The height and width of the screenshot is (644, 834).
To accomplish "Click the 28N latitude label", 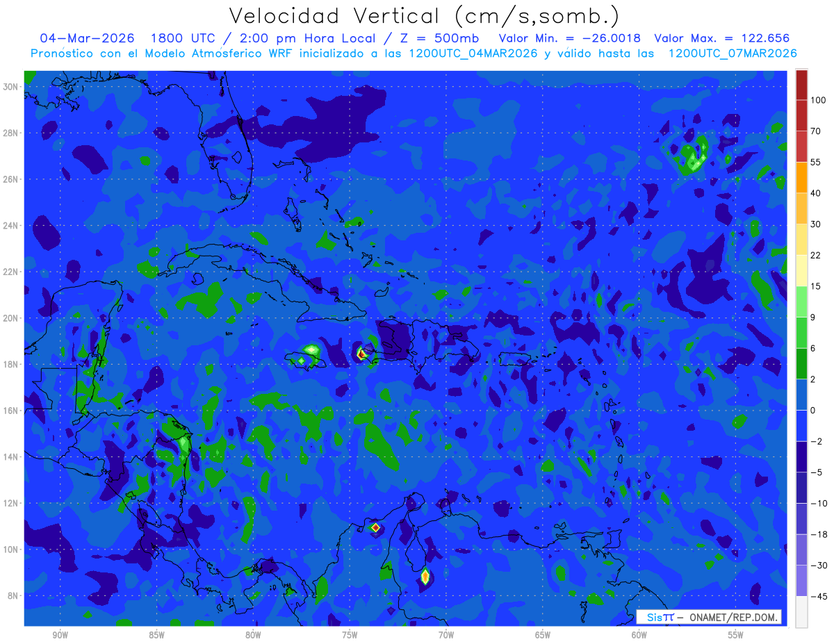I will (10, 133).
